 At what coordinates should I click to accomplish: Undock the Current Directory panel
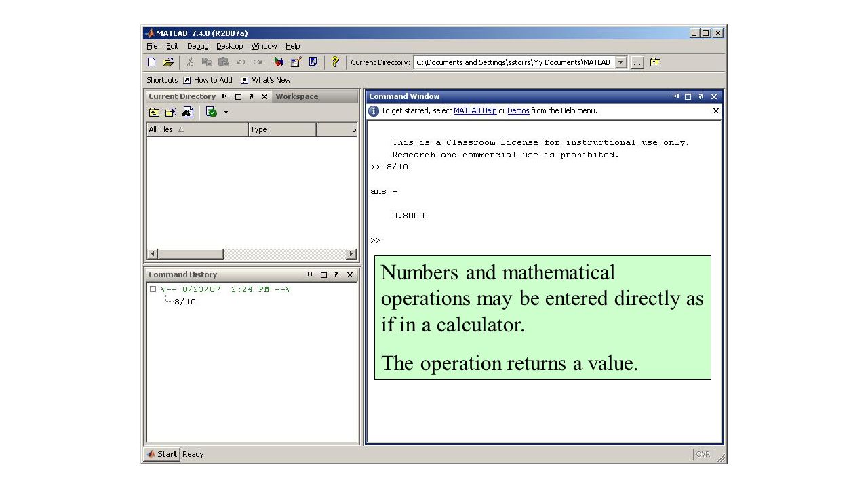pos(251,96)
